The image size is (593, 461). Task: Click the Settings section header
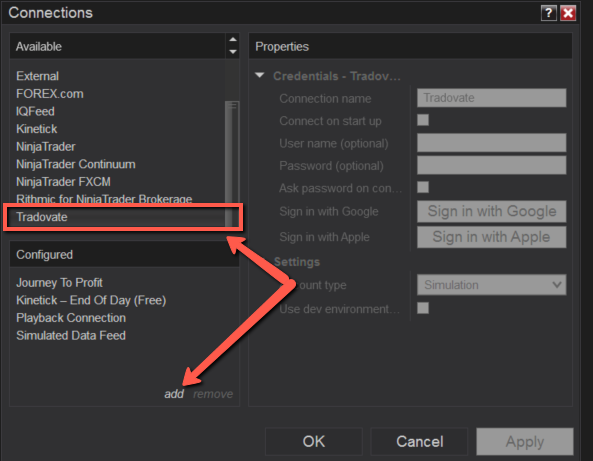(297, 262)
